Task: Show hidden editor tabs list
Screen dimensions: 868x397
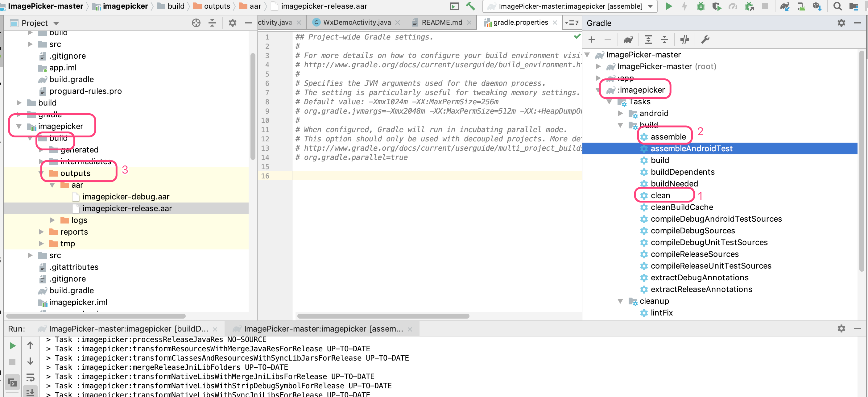Action: click(572, 23)
